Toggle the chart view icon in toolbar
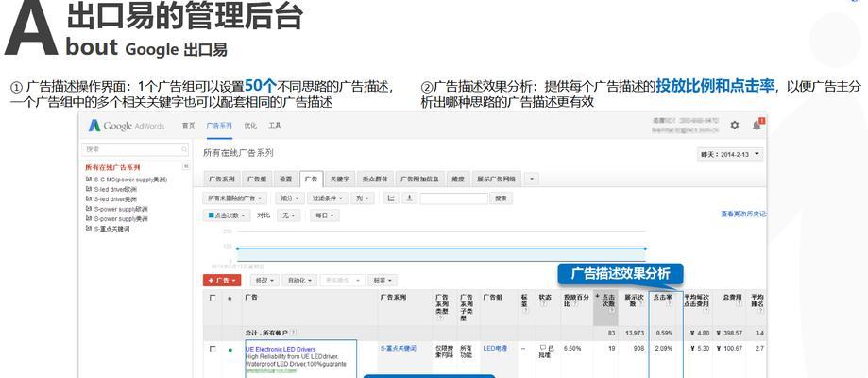This screenshot has height=378, width=868. coord(391,198)
